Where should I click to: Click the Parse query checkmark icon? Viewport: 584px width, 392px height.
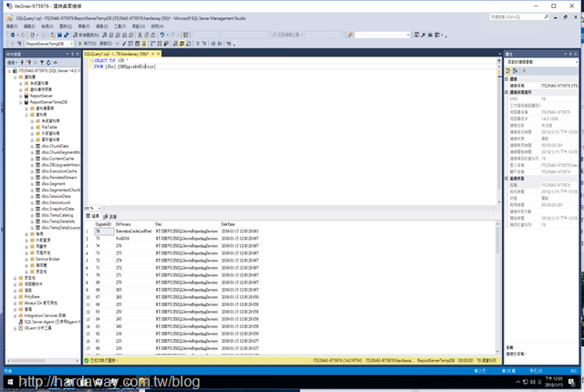(124, 44)
